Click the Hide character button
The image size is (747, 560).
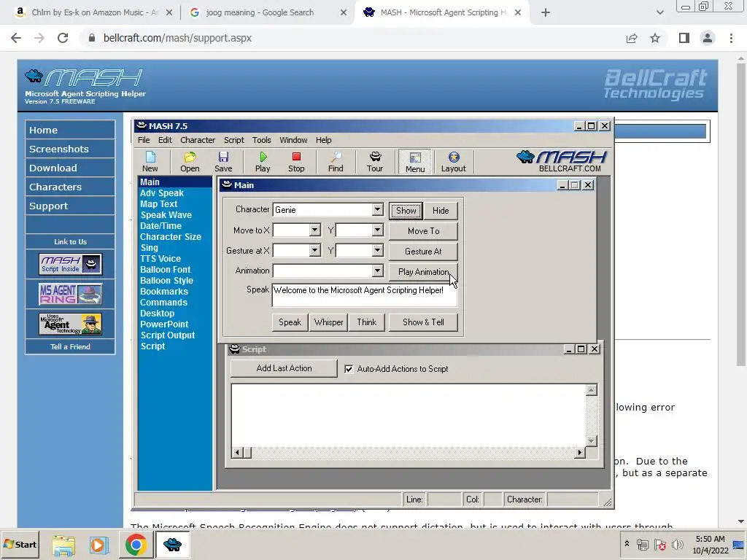[441, 211]
